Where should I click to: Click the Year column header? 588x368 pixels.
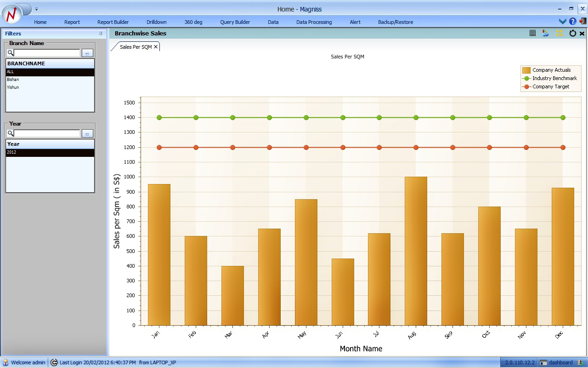point(50,144)
